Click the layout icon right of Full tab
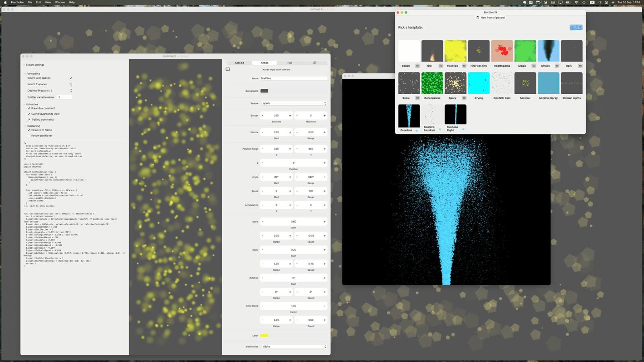Viewport: 644px width, 362px height. pyautogui.click(x=315, y=63)
